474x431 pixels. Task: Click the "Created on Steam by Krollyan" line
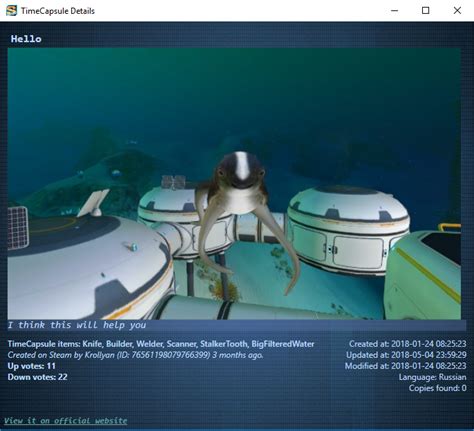point(135,355)
